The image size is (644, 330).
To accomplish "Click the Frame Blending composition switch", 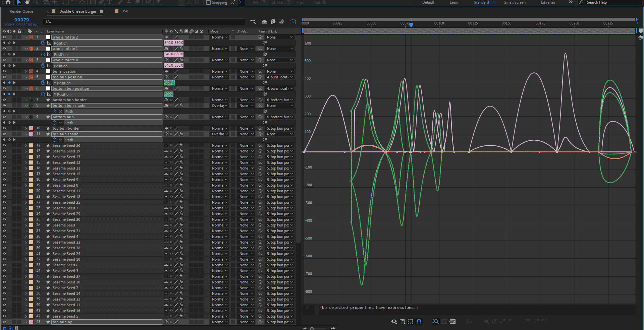I will coord(273,22).
